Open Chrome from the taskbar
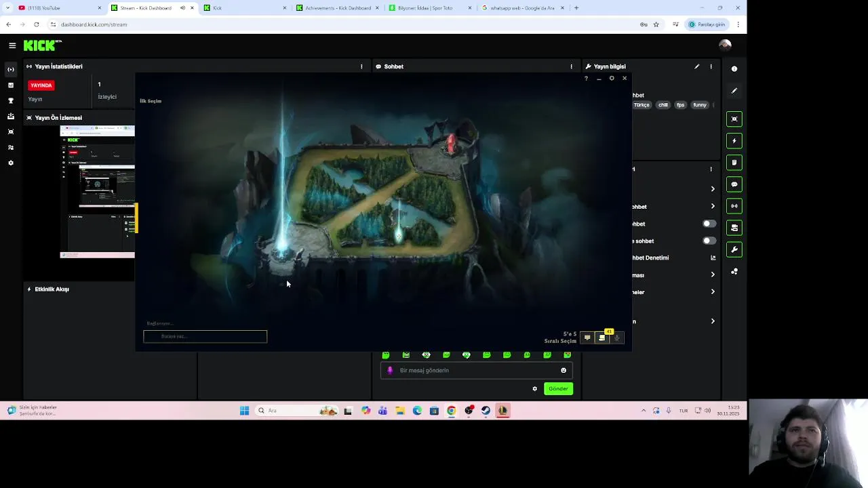This screenshot has height=488, width=868. point(451,411)
